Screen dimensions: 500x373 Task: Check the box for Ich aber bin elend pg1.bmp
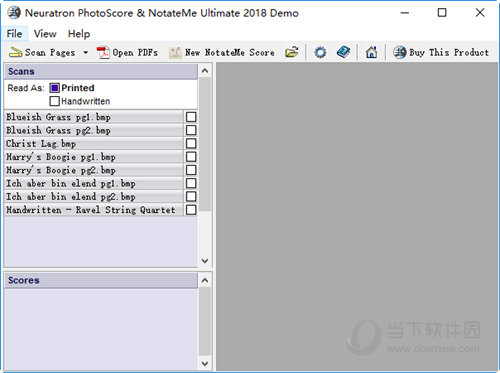coord(191,183)
